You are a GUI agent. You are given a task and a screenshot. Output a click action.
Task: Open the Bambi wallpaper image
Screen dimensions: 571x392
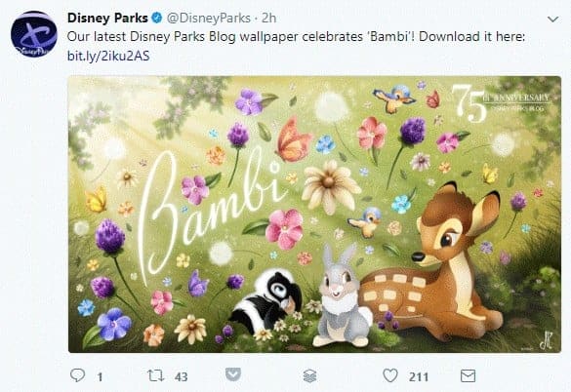[314, 214]
